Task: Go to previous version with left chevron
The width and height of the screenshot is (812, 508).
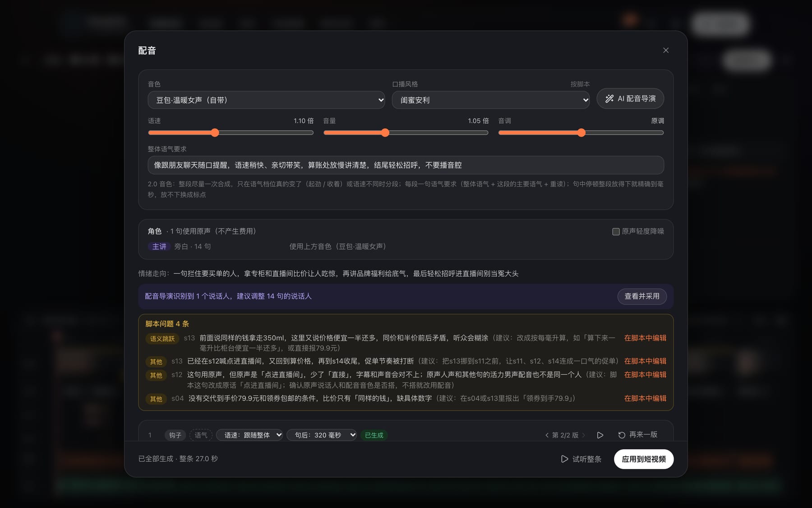Action: coord(547,435)
